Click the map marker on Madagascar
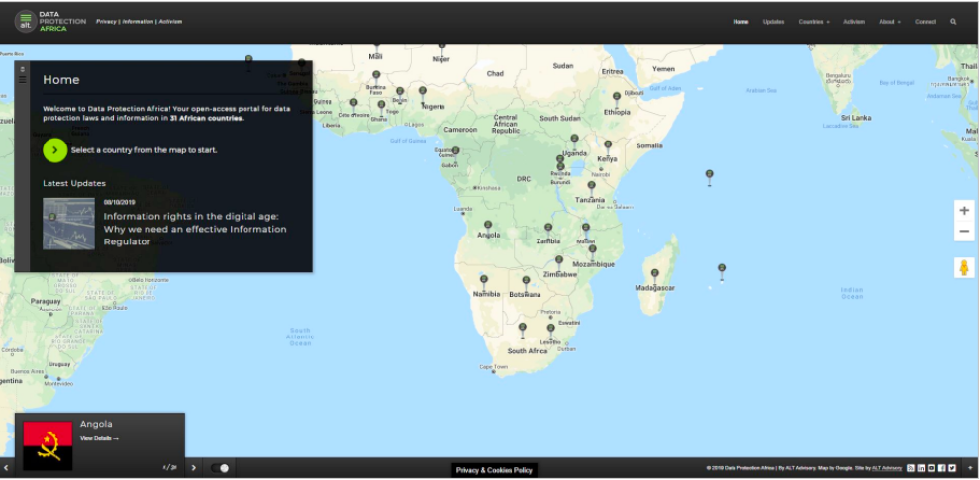Screen dimensions: 980x480 (x=654, y=273)
